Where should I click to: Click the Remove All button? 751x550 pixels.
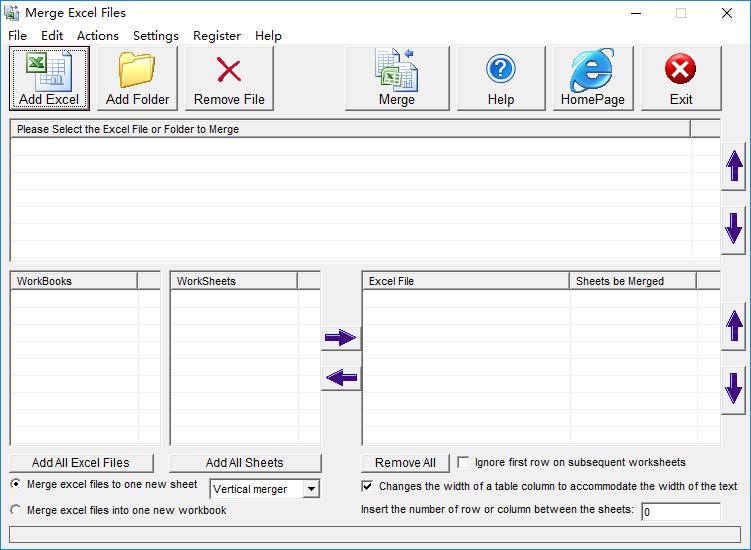[x=405, y=463]
